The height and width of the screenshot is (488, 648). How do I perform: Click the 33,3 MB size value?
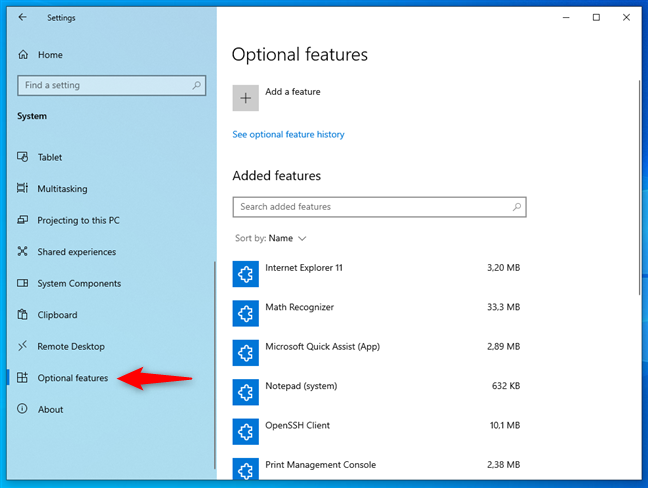tap(503, 307)
